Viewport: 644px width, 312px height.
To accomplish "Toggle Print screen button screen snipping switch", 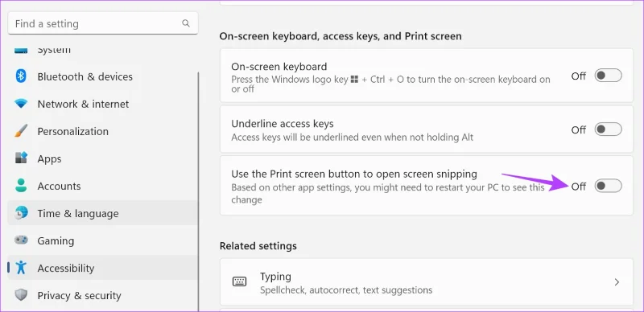I will click(609, 186).
